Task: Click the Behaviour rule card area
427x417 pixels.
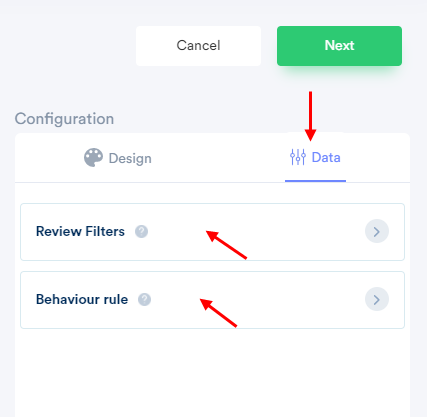Action: pyautogui.click(x=212, y=300)
